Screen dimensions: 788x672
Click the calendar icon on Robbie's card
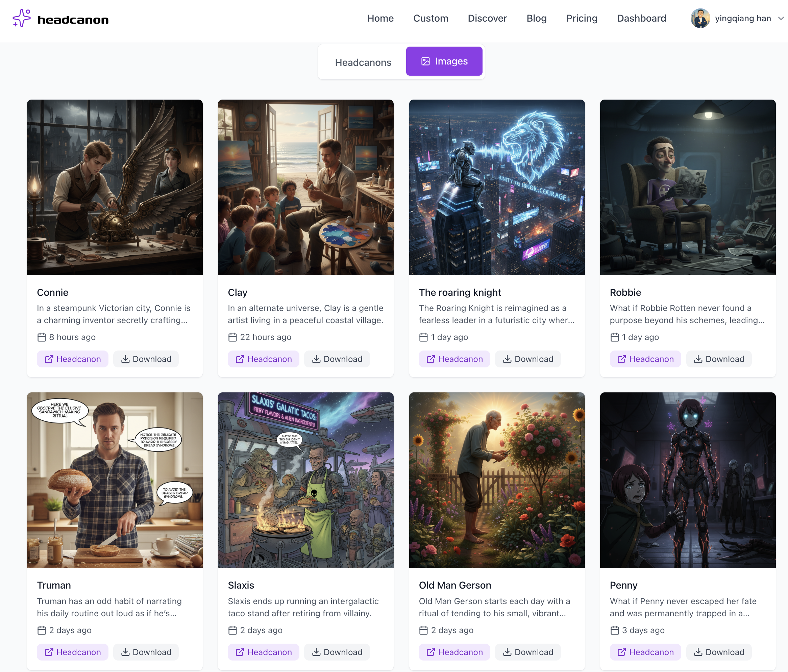tap(615, 337)
